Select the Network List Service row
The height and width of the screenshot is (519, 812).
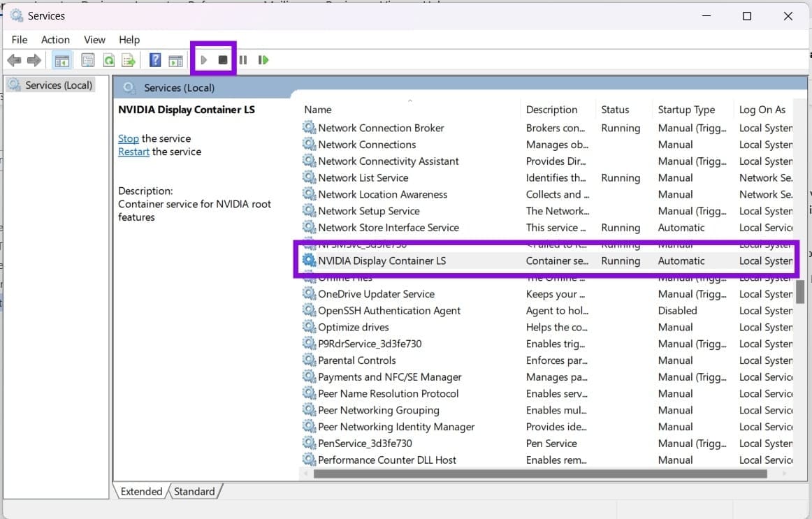click(547, 177)
